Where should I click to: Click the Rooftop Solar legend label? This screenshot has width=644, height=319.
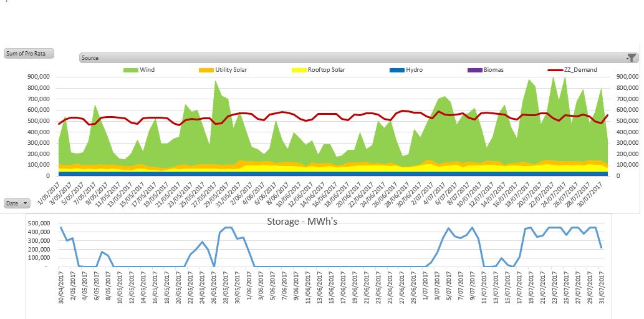(327, 70)
